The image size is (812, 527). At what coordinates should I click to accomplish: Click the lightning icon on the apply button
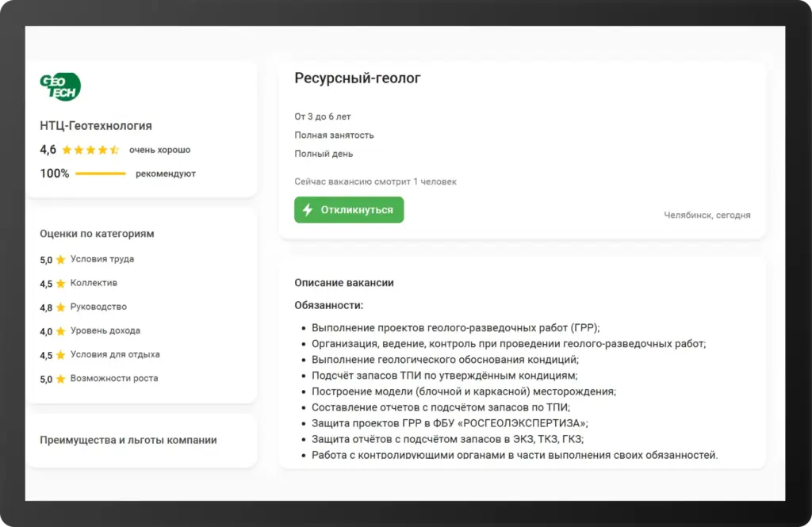[x=307, y=209]
